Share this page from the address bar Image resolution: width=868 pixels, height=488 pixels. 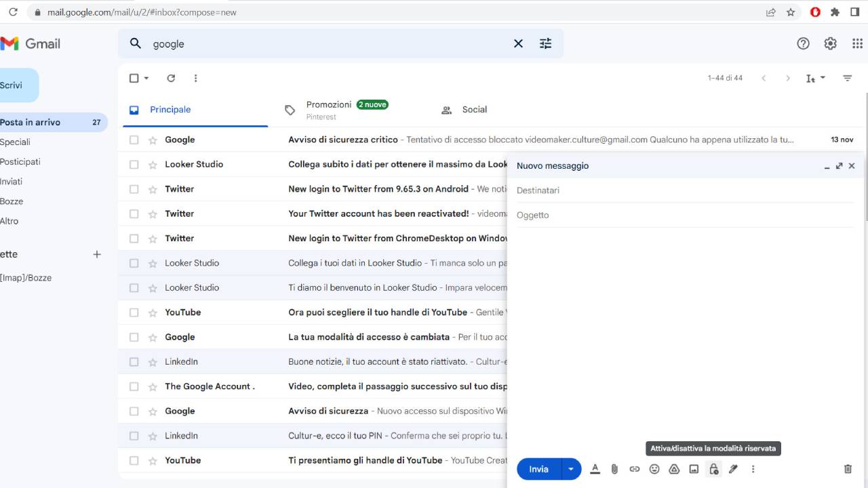(x=771, y=12)
